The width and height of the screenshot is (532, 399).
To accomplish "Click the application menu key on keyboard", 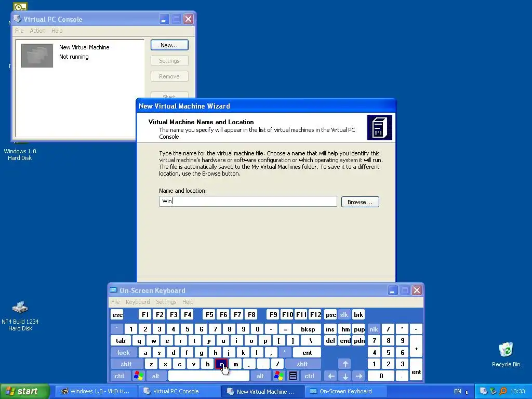I will [x=293, y=376].
